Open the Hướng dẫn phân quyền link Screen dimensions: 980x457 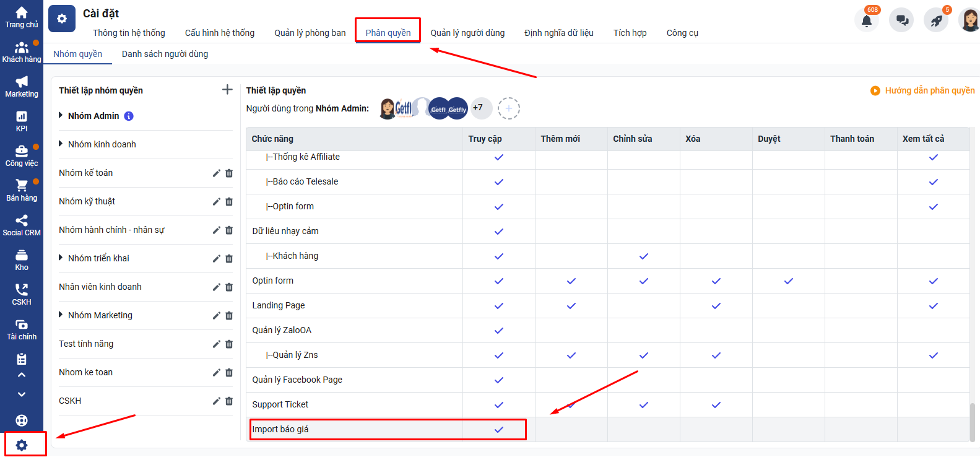(x=922, y=90)
